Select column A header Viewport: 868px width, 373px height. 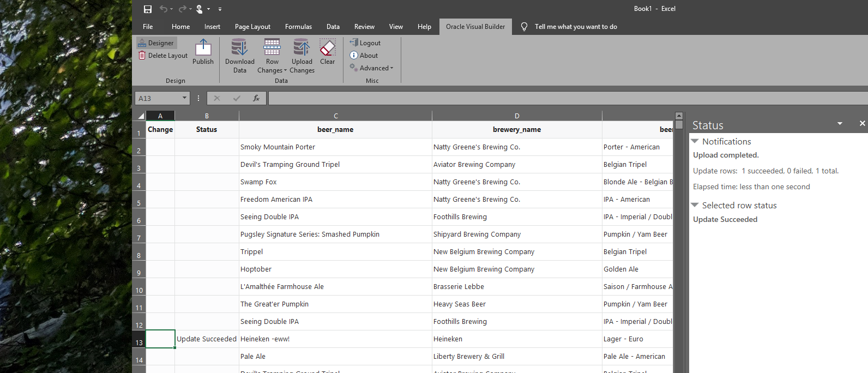(160, 116)
